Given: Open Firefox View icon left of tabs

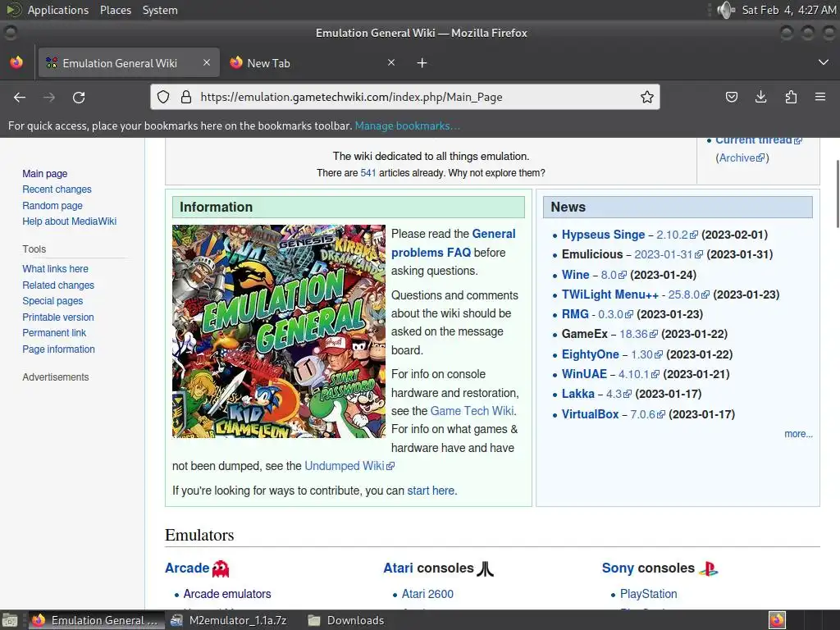Looking at the screenshot, I should tap(16, 62).
